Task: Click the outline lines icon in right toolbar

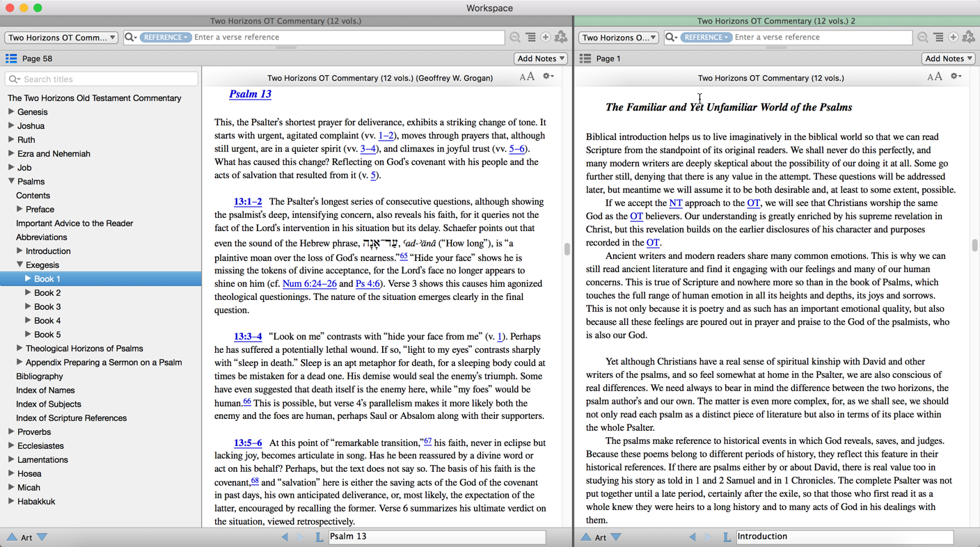Action: (x=938, y=37)
